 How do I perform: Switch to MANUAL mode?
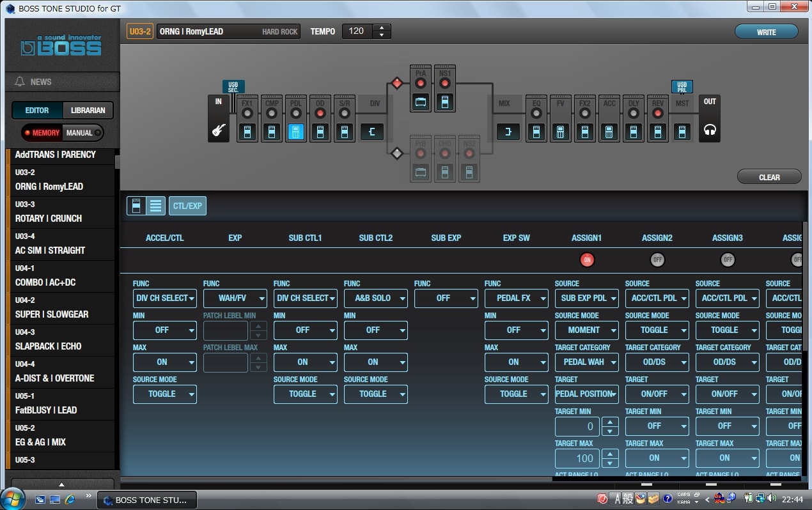pyautogui.click(x=82, y=133)
